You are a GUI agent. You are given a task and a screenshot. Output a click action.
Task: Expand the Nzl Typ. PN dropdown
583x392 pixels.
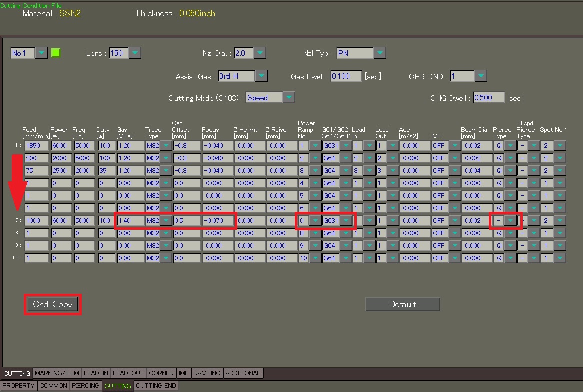[380, 53]
